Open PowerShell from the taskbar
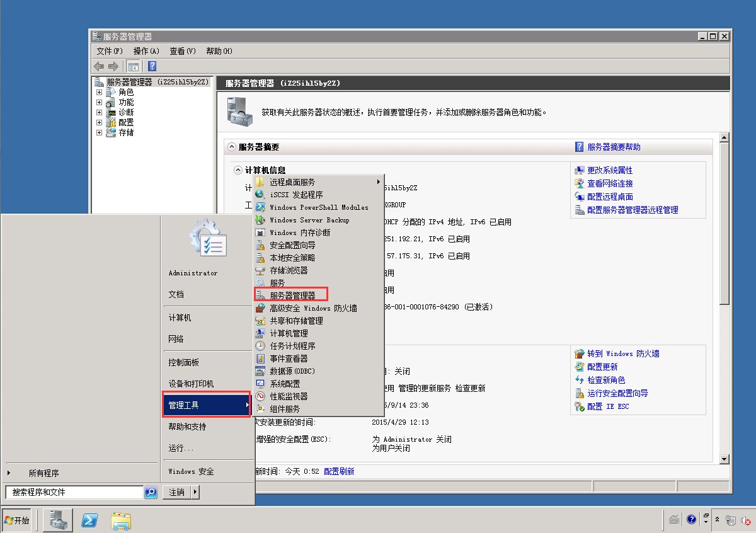 [90, 520]
